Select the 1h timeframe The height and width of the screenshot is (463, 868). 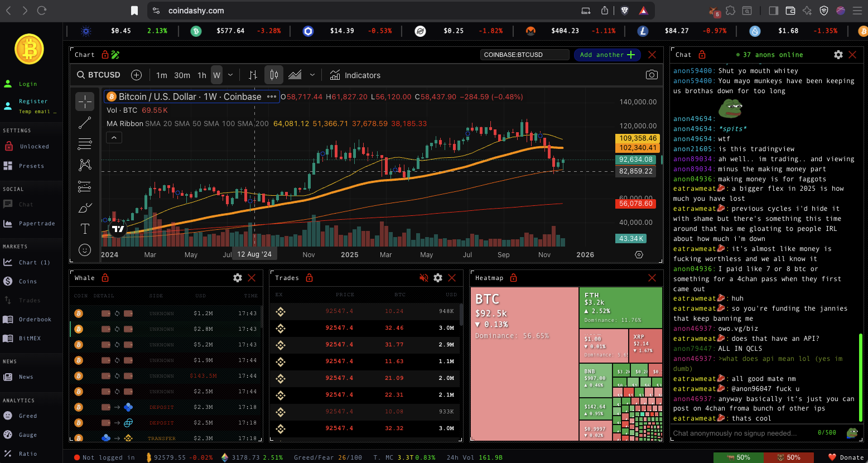coord(202,75)
